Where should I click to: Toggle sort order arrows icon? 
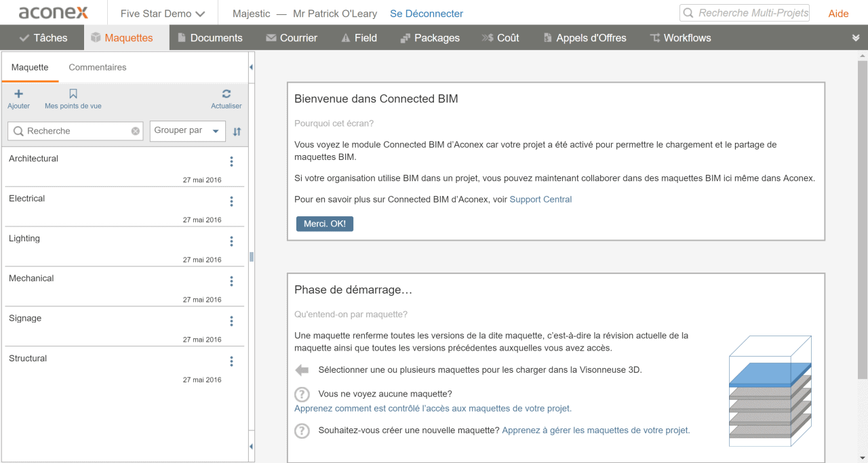pyautogui.click(x=237, y=132)
